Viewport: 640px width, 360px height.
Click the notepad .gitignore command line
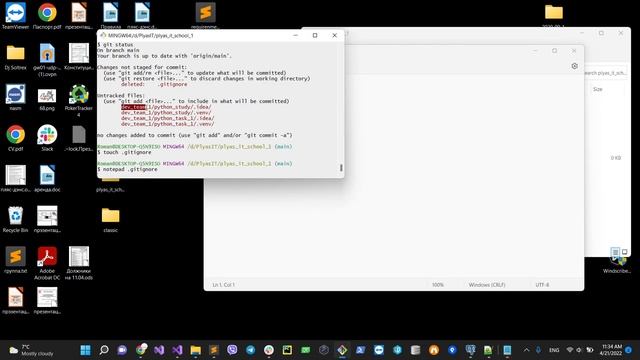point(127,169)
